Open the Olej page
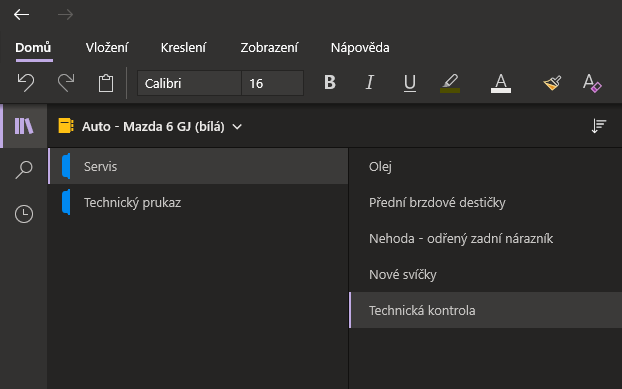 486,166
